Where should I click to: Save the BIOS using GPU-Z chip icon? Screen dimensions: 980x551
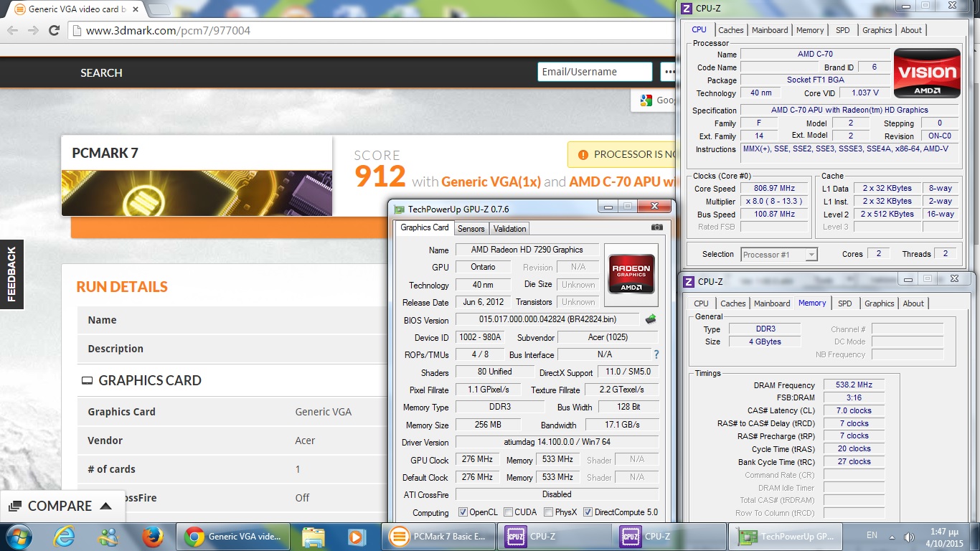[651, 319]
